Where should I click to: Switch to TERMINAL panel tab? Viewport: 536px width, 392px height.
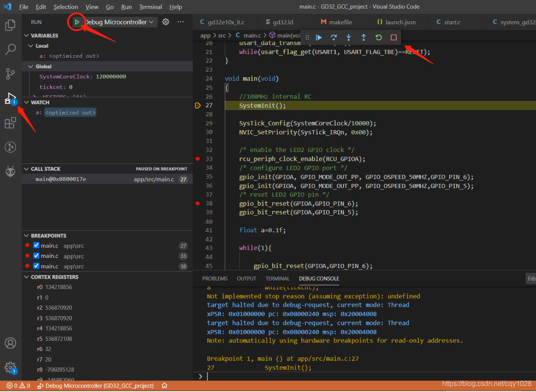(x=277, y=279)
